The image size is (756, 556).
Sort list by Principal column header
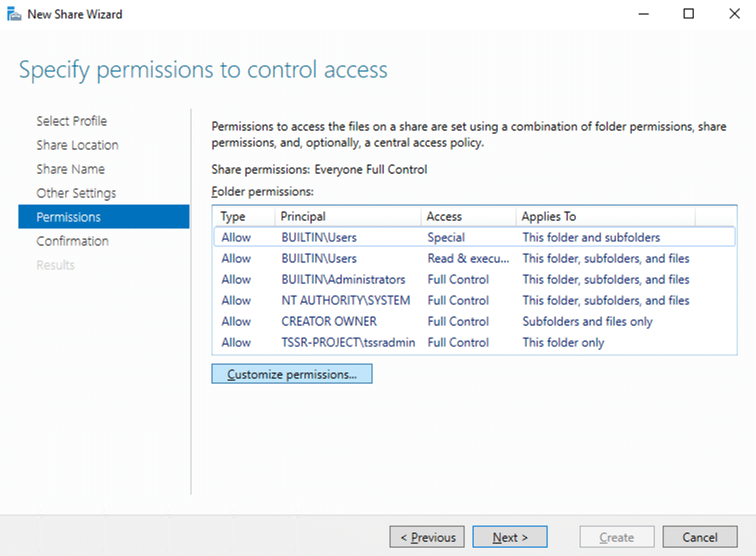coord(303,216)
